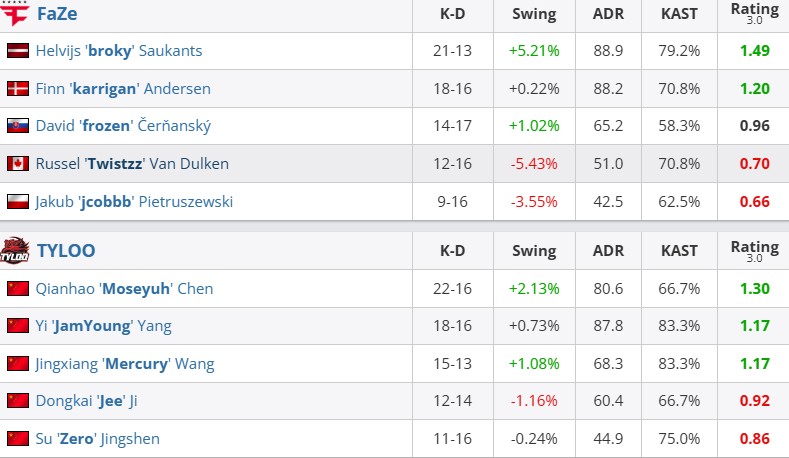Click the Canadian flag beside Twistzz
This screenshot has width=789, height=458.
(18, 164)
